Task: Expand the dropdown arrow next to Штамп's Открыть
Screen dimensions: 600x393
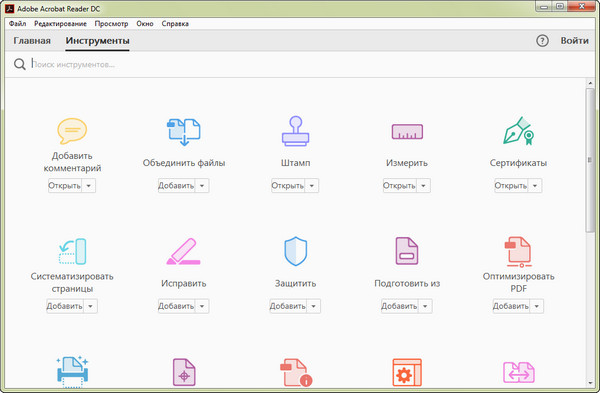Action: pyautogui.click(x=311, y=186)
